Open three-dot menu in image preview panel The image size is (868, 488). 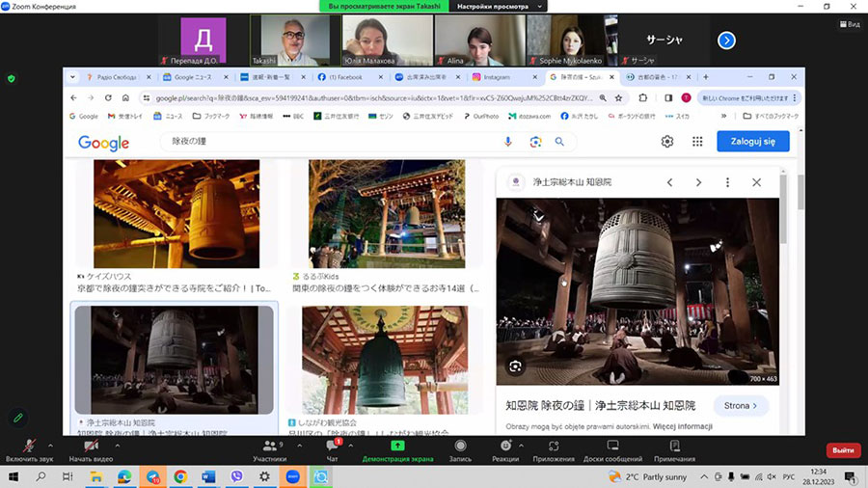tap(727, 182)
